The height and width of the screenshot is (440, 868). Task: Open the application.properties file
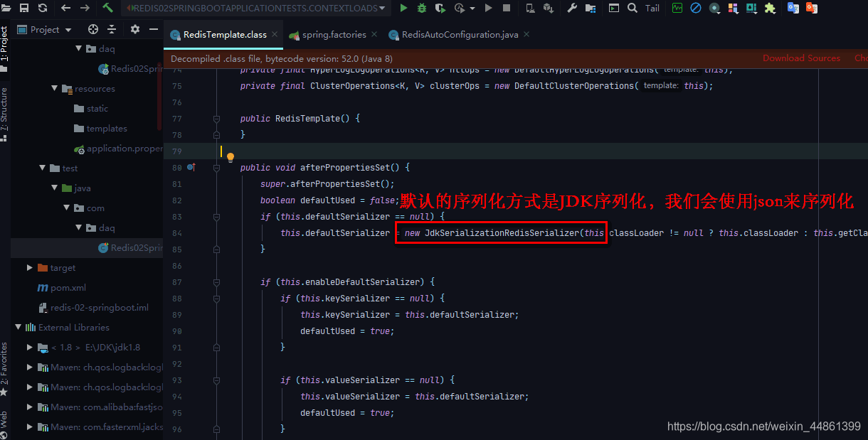[x=118, y=149]
